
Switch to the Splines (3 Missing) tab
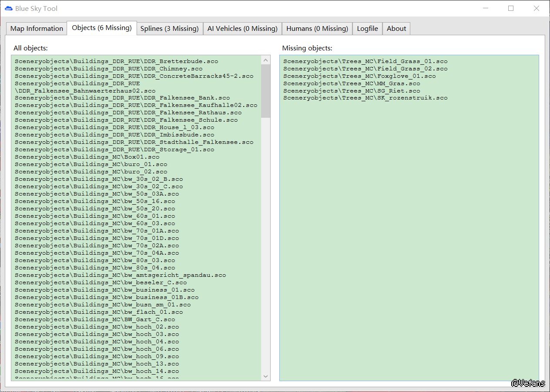(x=169, y=29)
